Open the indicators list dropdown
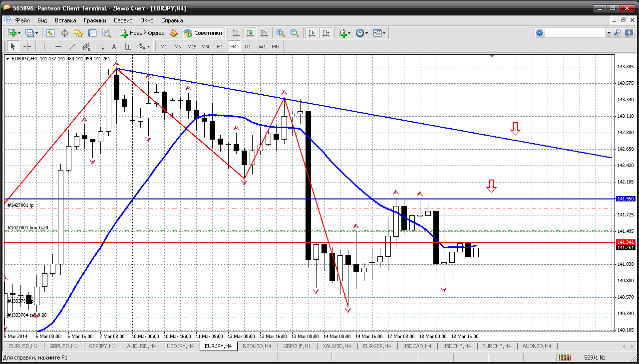 pos(344,33)
